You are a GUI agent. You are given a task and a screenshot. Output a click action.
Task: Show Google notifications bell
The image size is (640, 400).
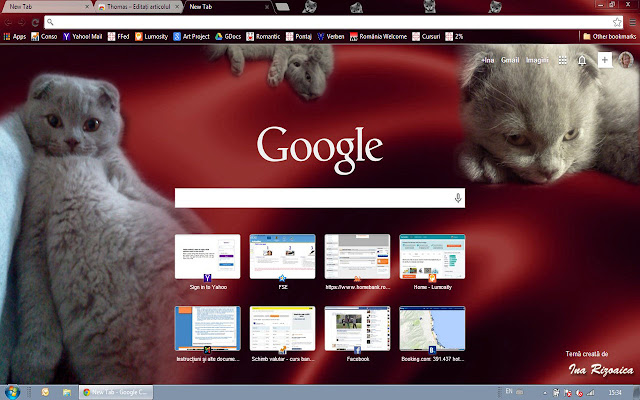tap(582, 60)
